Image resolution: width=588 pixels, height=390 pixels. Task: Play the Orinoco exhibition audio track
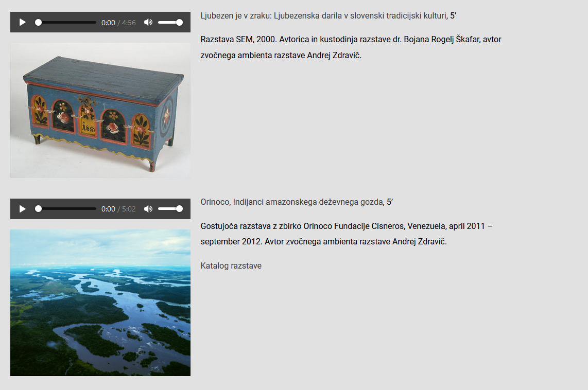coord(22,209)
